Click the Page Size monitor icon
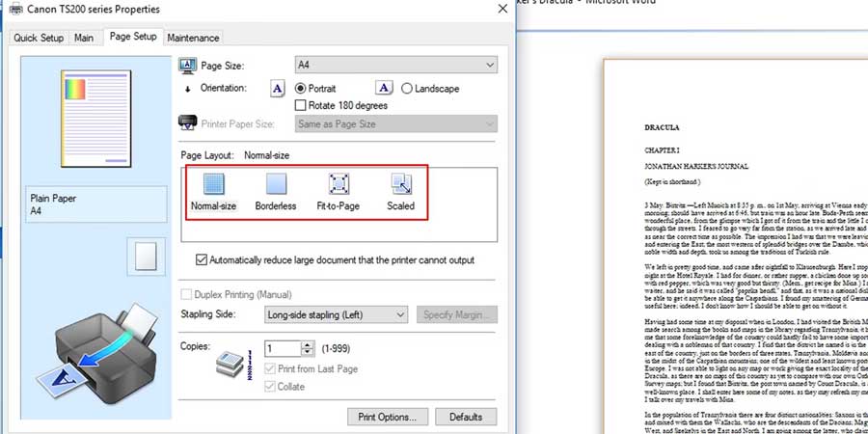 [x=188, y=66]
